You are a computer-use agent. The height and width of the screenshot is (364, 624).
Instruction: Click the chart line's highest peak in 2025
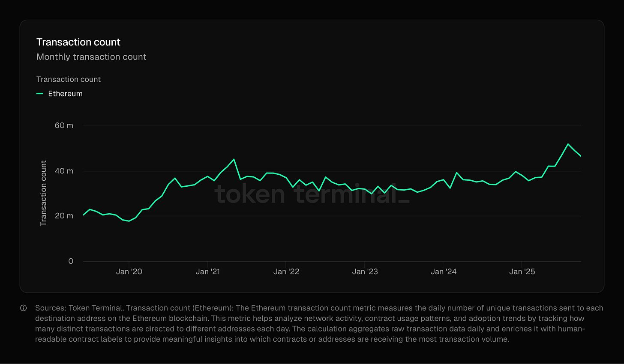coord(568,144)
